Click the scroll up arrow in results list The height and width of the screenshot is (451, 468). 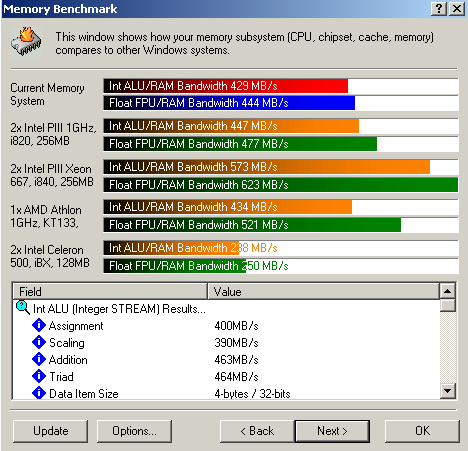(x=447, y=292)
